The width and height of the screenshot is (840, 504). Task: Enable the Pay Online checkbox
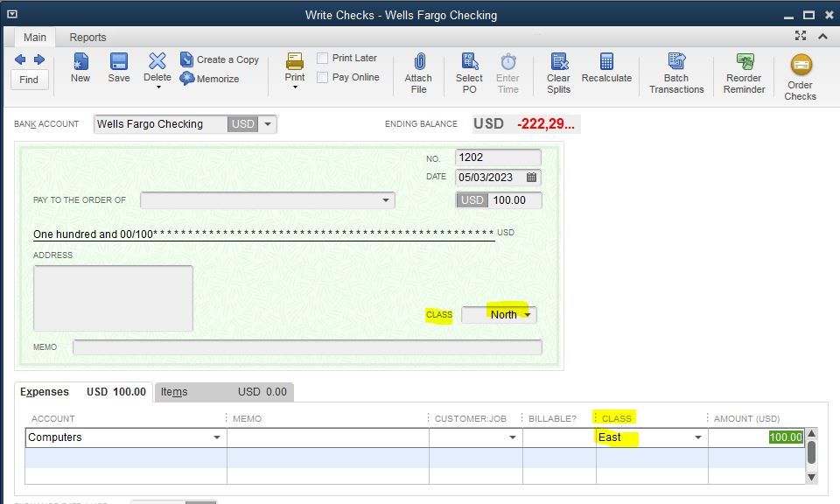[x=323, y=77]
